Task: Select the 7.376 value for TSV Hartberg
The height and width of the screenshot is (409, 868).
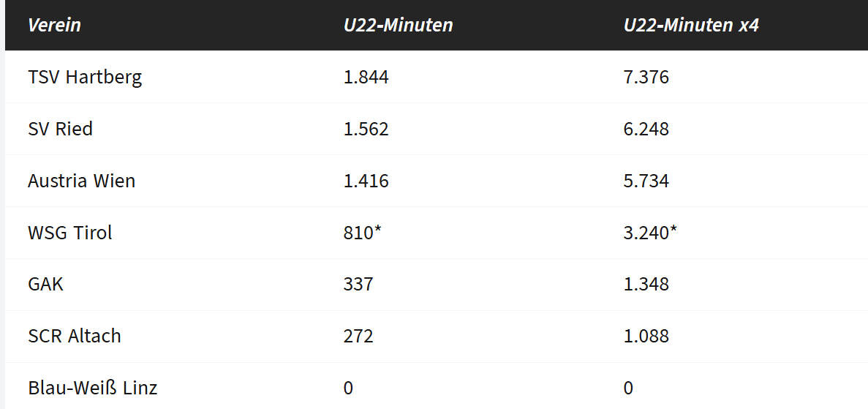Action: pyautogui.click(x=646, y=77)
